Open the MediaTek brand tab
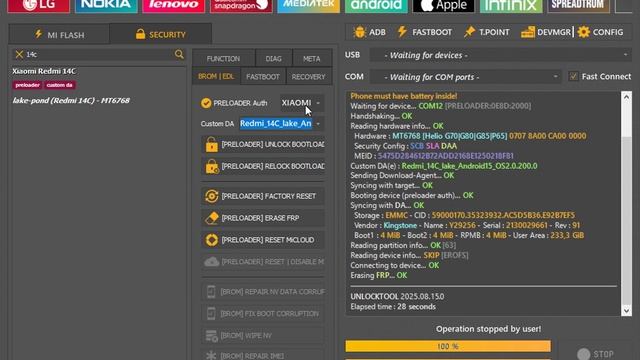Screen dimensions: 640x360 pyautogui.click(x=309, y=6)
